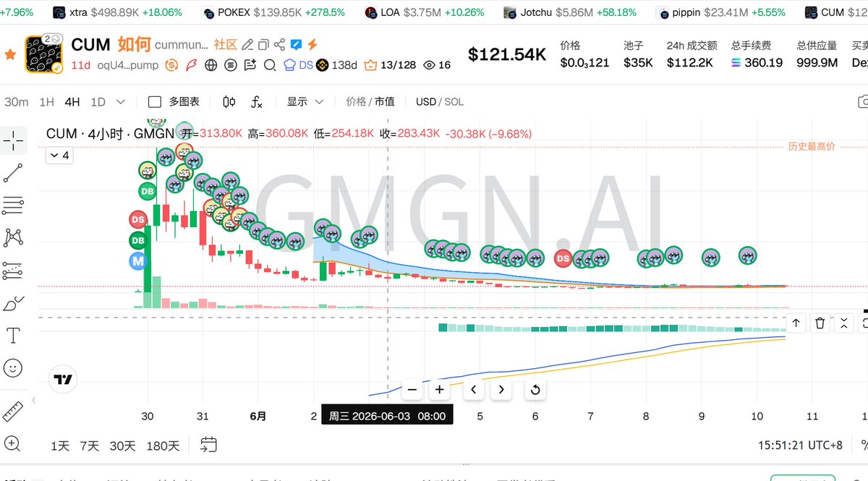Image resolution: width=868 pixels, height=481 pixels.
Task: Select the crosshair cursor tool
Action: [13, 141]
